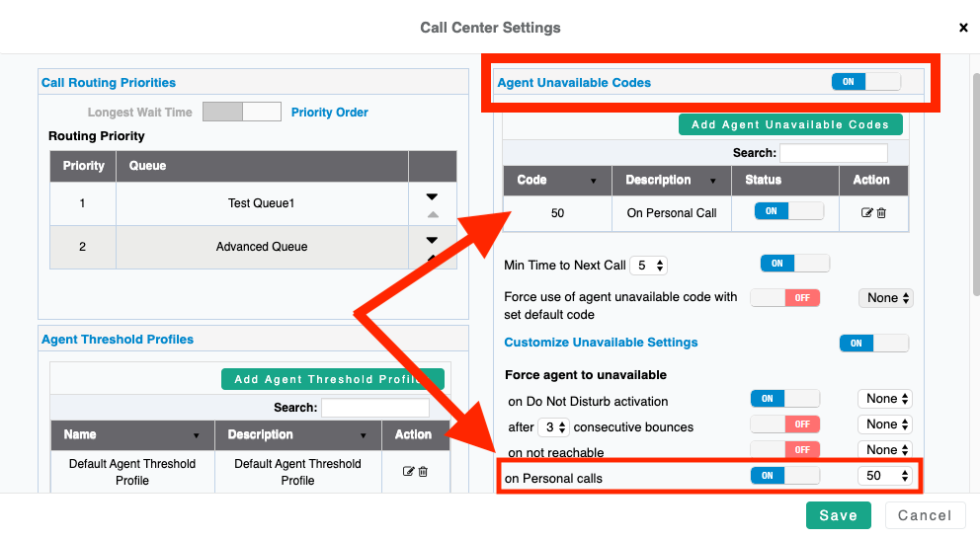This screenshot has width=980, height=539.
Task: Edit the Default Agent Threshold Profile
Action: [408, 472]
